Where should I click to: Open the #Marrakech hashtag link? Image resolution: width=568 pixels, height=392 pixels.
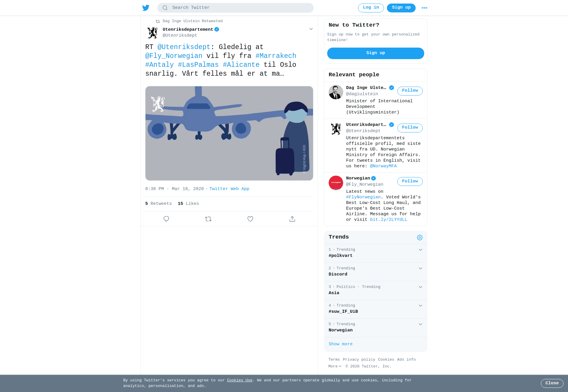coord(276,56)
